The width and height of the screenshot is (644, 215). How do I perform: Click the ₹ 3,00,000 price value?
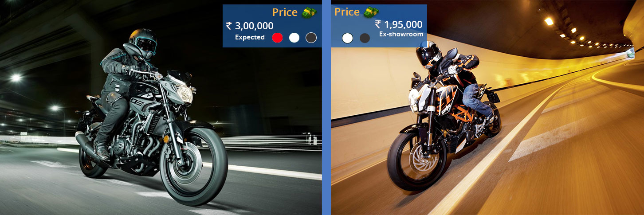point(250,26)
